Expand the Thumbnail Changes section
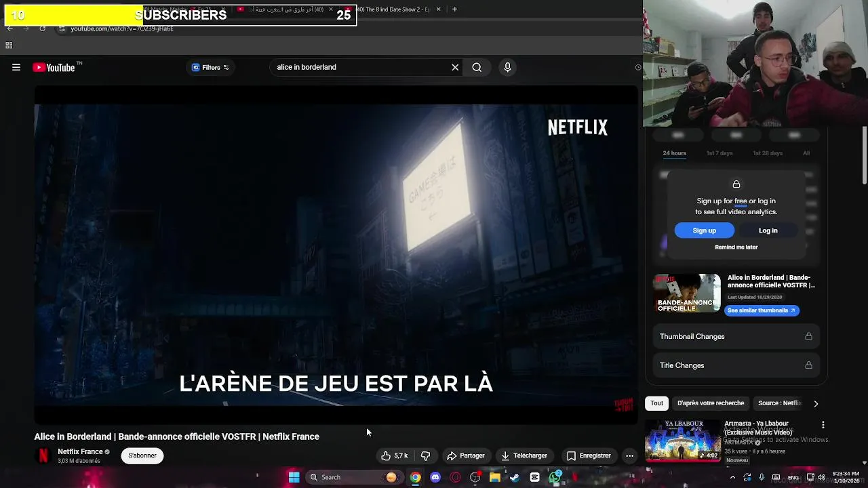 [736, 336]
